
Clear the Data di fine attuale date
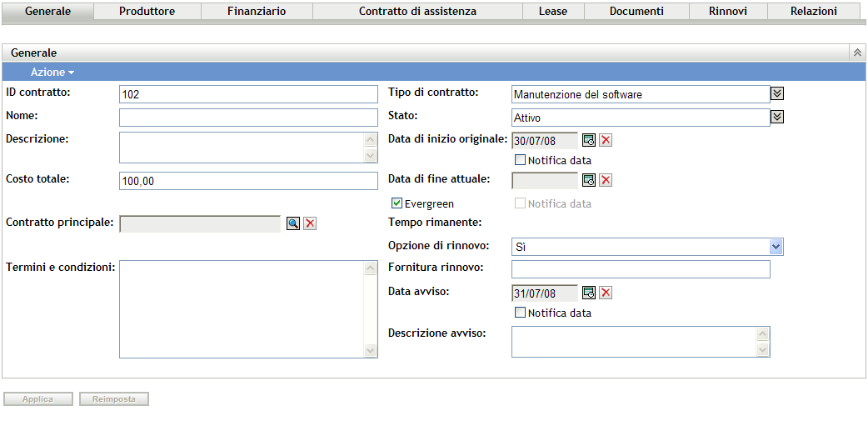pyautogui.click(x=606, y=180)
